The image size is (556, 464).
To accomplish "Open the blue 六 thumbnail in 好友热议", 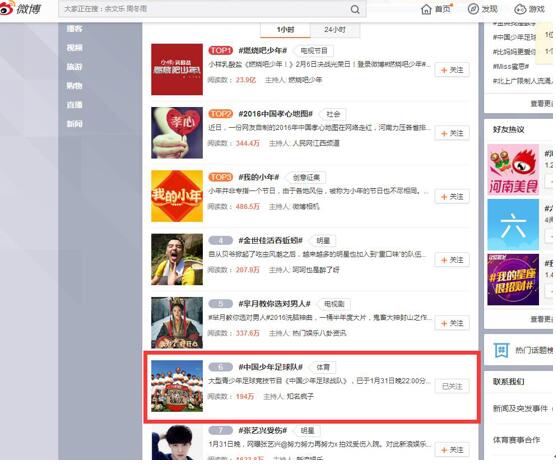I will coord(513,224).
